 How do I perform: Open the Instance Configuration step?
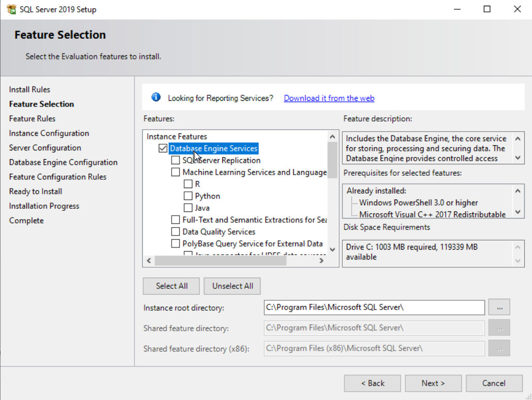tap(49, 133)
